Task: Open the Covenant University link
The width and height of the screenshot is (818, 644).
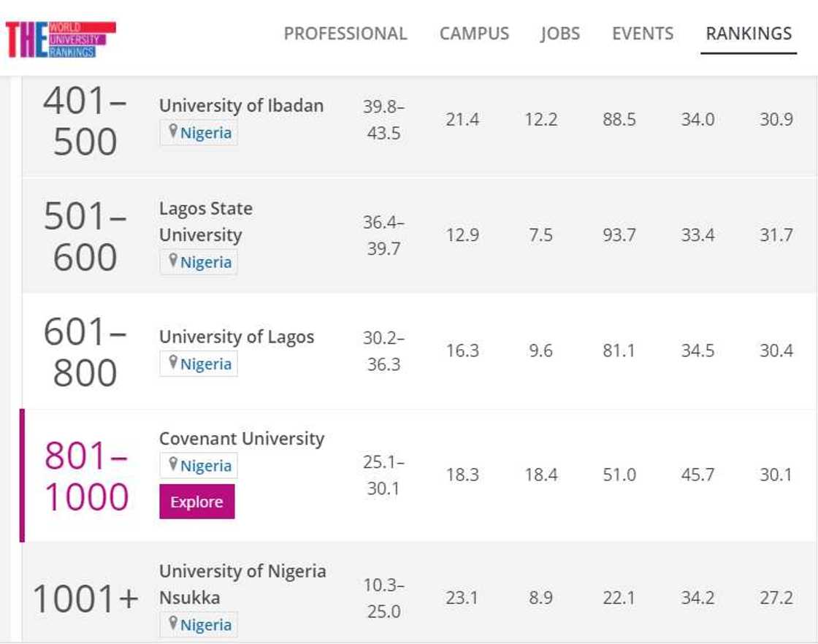Action: tap(242, 439)
